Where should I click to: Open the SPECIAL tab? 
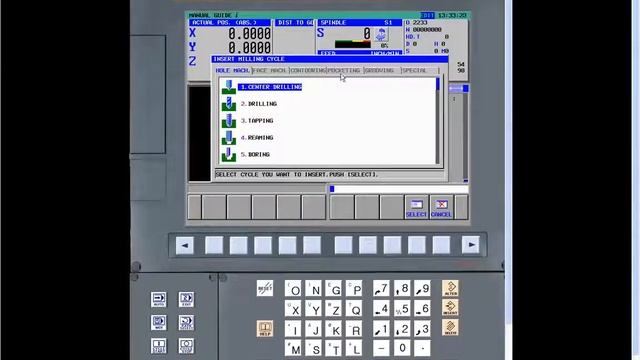tap(419, 71)
